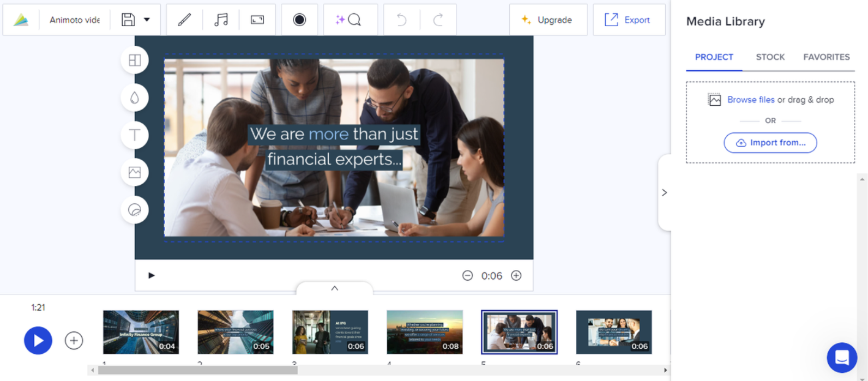
Task: Redo the last action
Action: coord(438,20)
